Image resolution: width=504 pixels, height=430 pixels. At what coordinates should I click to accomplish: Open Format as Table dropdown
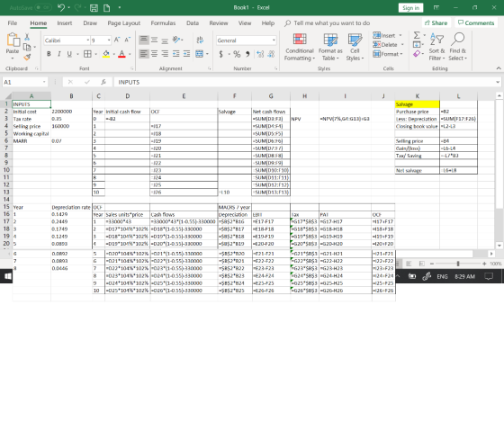[330, 47]
